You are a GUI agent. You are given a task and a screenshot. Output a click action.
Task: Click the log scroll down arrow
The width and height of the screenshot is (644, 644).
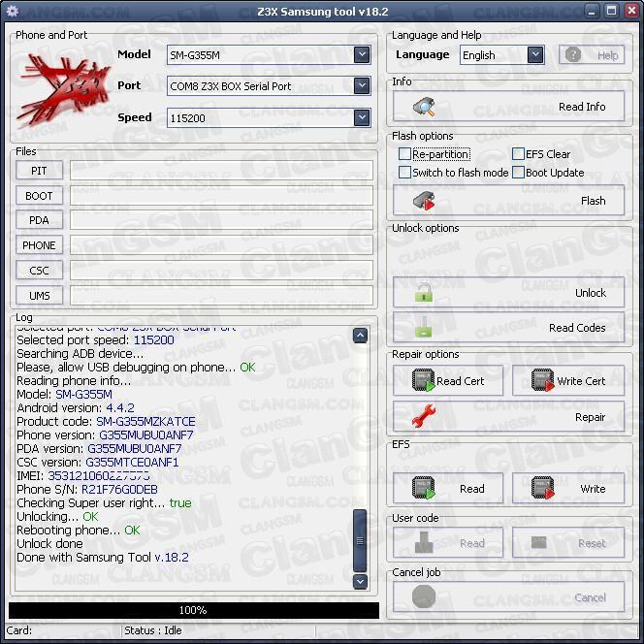coord(360,581)
